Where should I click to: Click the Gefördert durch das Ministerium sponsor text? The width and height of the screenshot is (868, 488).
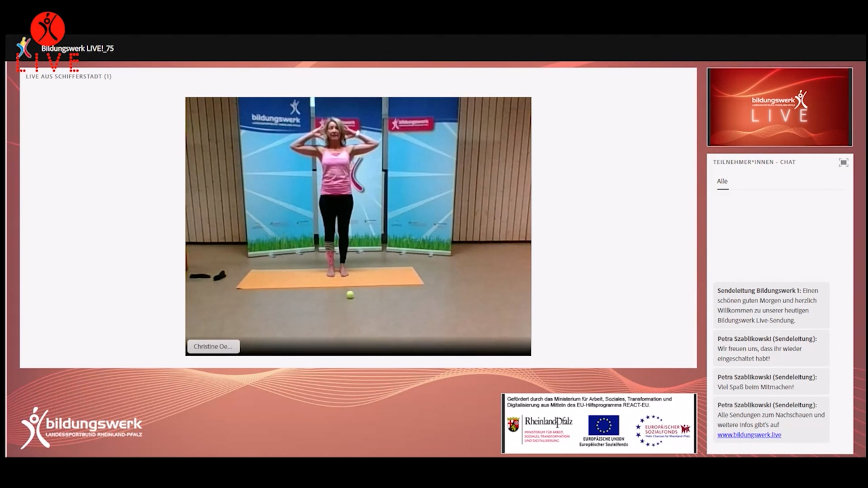[x=589, y=402]
